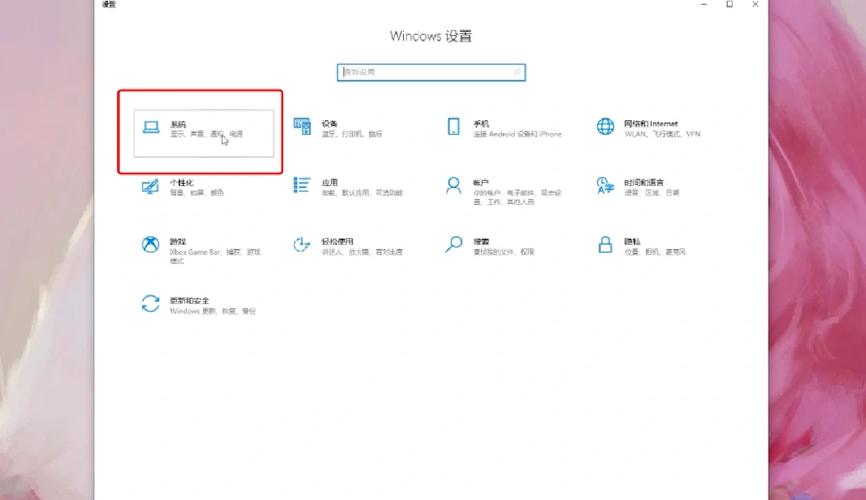
Task: Click the 网络和 Internet title text
Action: pos(651,124)
